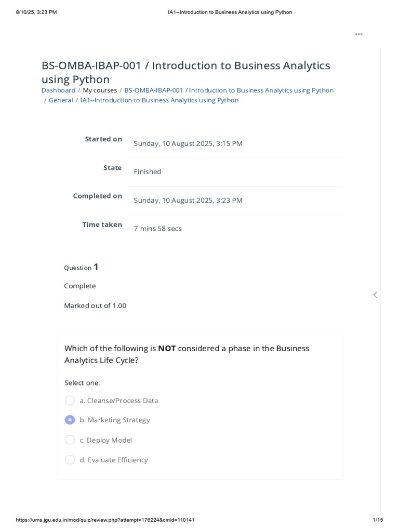Screen dimensions: 399x532
Task: Click the page number 1/15 indicator
Action: (378, 520)
